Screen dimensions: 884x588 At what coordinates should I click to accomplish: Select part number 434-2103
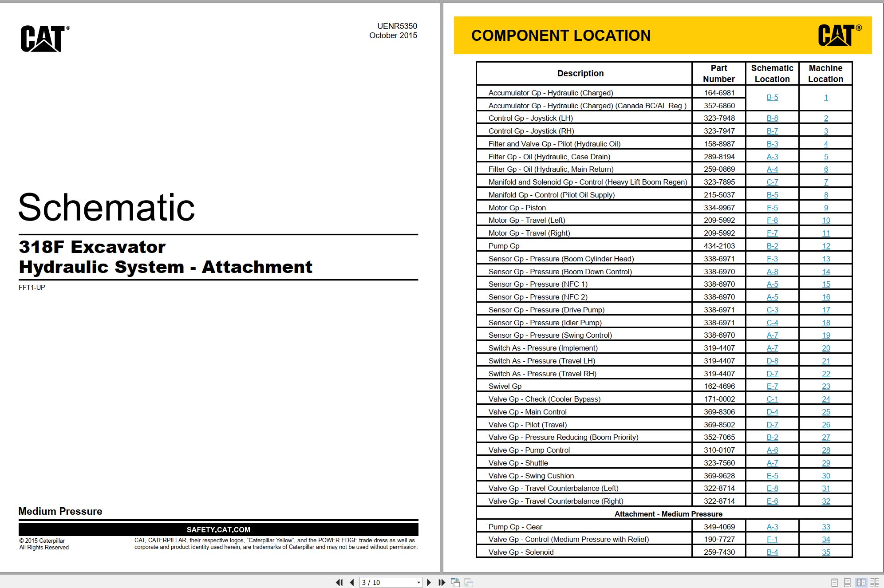coord(719,246)
